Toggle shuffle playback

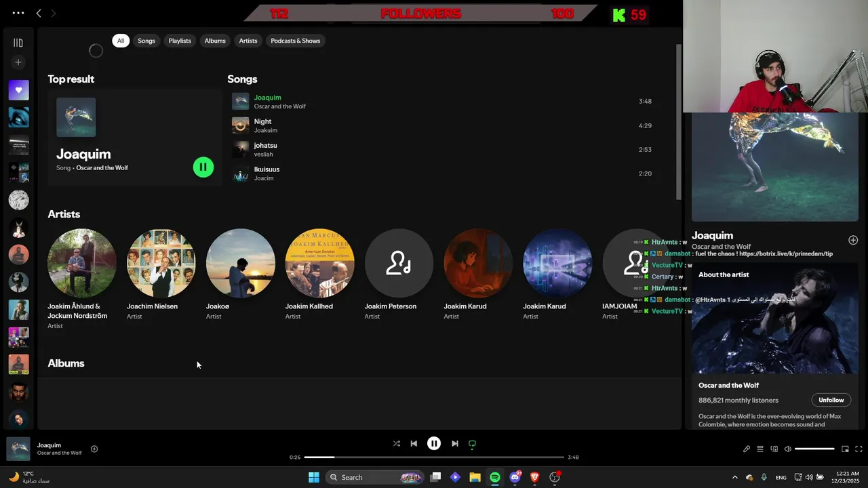coord(397,443)
